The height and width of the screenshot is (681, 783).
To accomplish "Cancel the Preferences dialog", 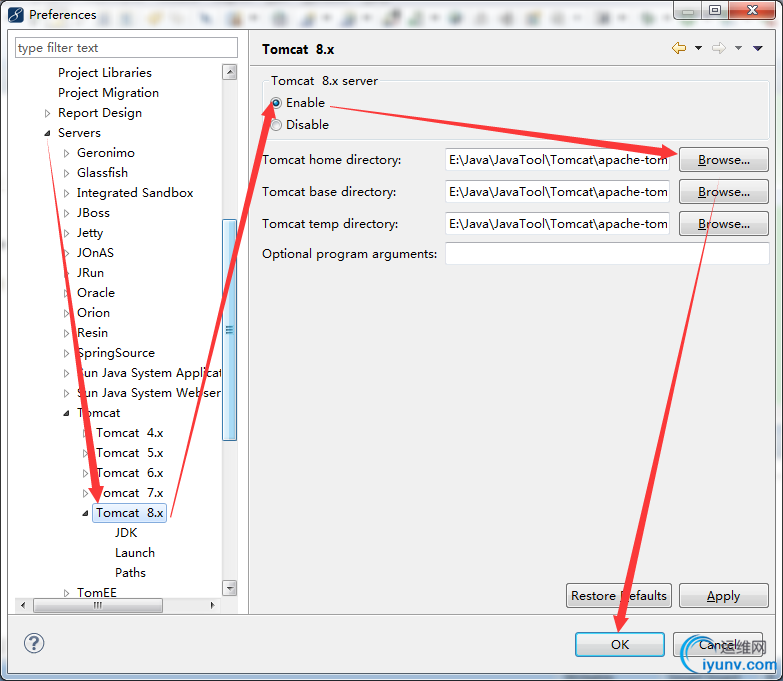I will 718,645.
